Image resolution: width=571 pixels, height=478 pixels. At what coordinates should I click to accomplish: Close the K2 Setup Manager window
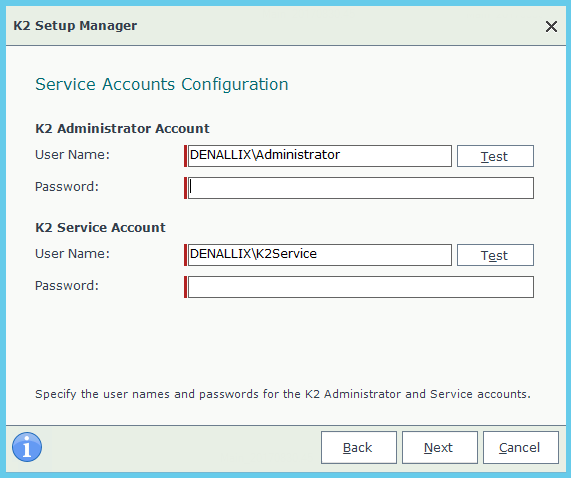tap(551, 26)
